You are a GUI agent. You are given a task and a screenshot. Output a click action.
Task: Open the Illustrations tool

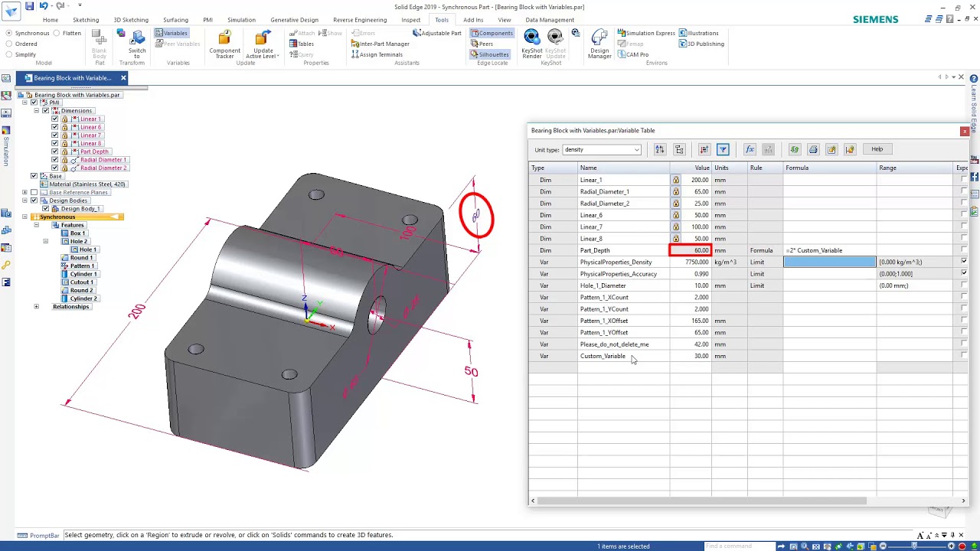click(x=698, y=33)
